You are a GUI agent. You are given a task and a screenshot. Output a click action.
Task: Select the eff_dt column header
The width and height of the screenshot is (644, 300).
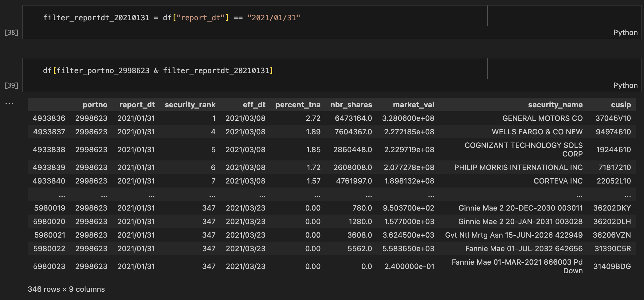pyautogui.click(x=254, y=105)
